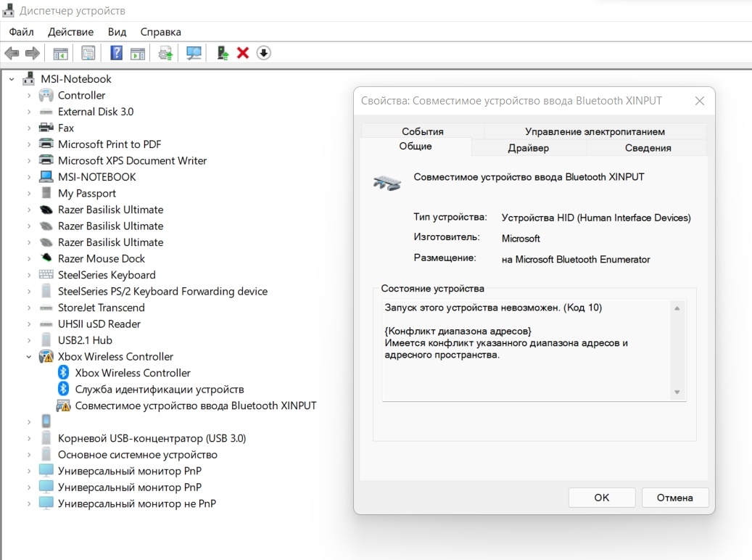Open the Справка menu
Image resolution: width=752 pixels, height=560 pixels.
(x=161, y=32)
